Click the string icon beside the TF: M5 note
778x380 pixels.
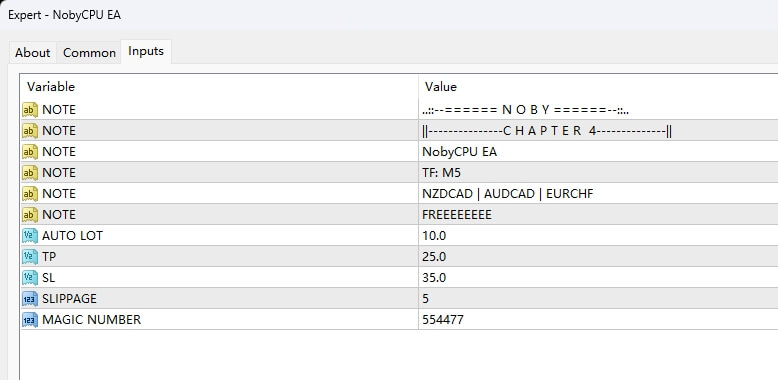click(x=30, y=173)
